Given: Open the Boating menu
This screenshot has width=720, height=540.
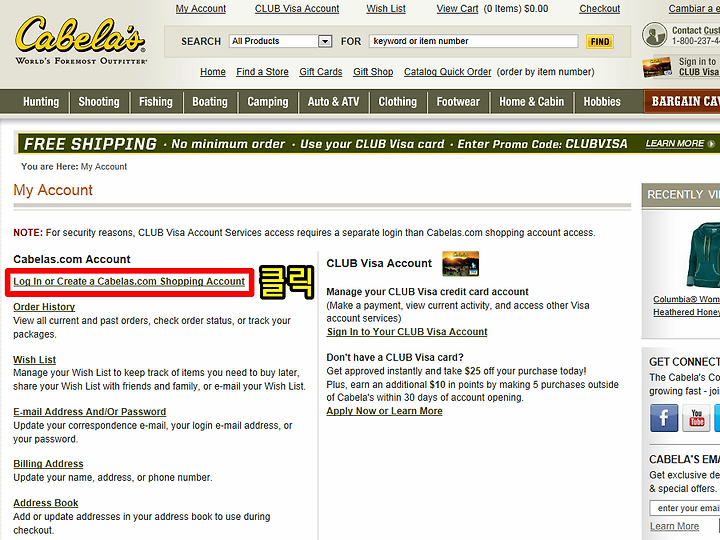Looking at the screenshot, I should (x=210, y=101).
